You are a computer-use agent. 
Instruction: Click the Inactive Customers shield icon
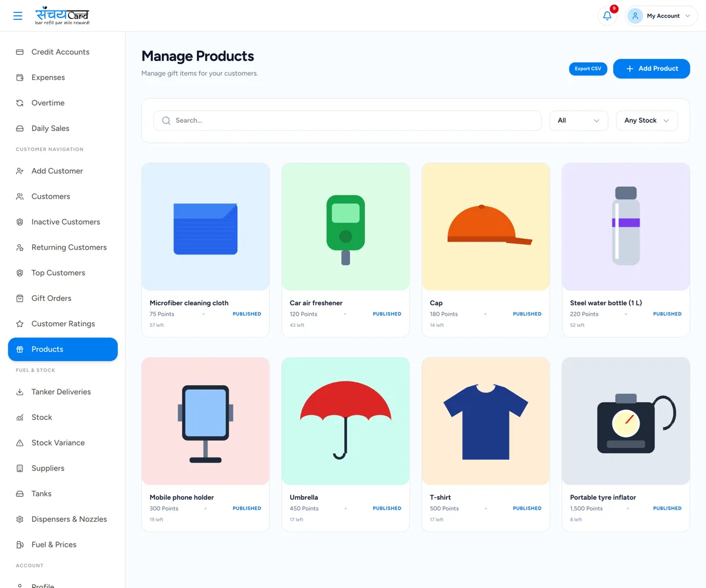[x=19, y=222]
